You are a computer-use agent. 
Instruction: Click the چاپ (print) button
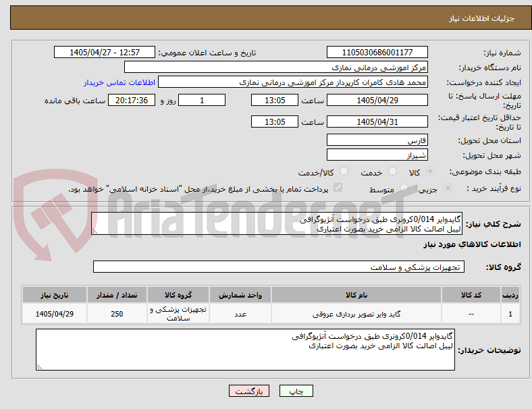point(296,391)
